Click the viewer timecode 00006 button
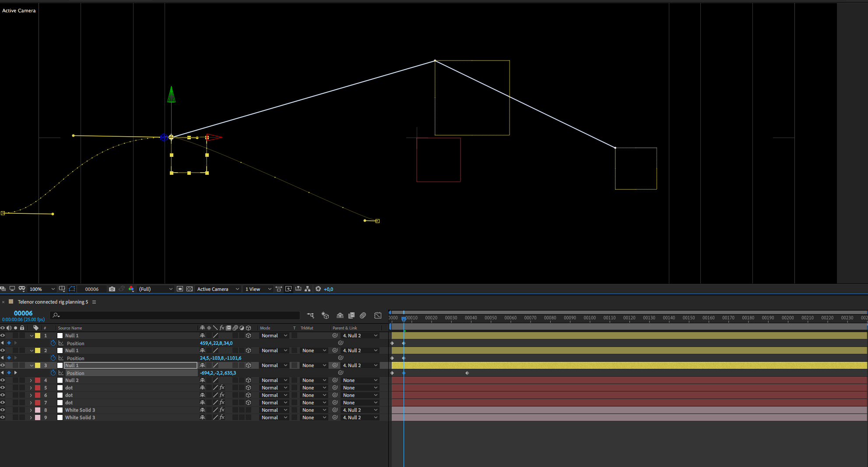This screenshot has width=868, height=467. click(x=91, y=289)
